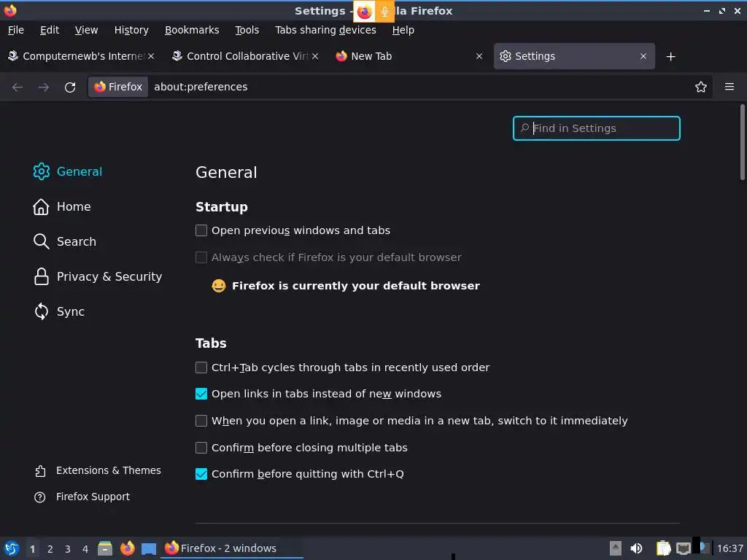Viewport: 747px width, 560px height.
Task: Click the volume speaker tray icon
Action: pos(636,548)
